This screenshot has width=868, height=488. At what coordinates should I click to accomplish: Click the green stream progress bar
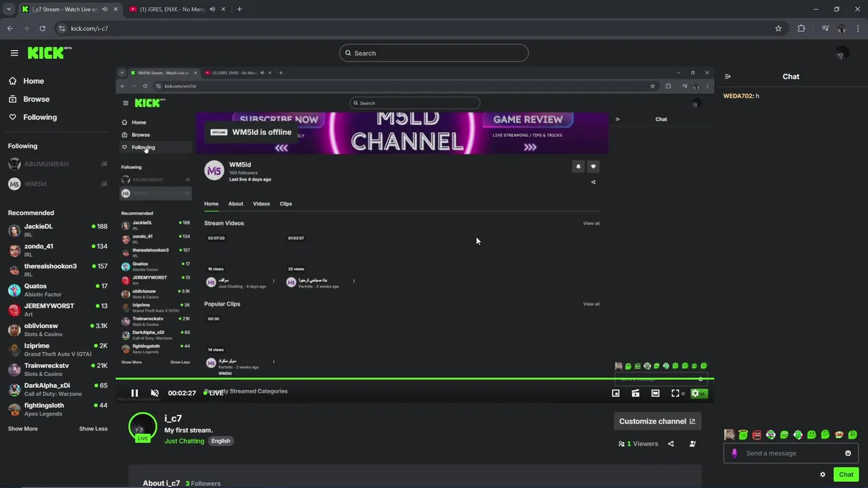tap(414, 379)
